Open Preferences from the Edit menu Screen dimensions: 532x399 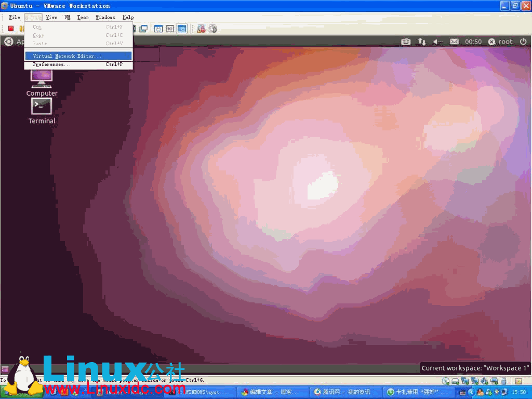(x=51, y=65)
